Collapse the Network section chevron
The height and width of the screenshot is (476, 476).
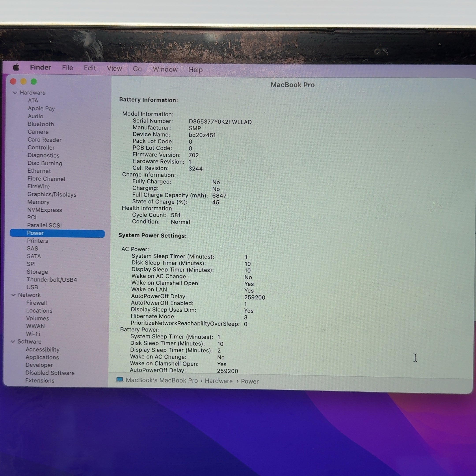[13, 295]
